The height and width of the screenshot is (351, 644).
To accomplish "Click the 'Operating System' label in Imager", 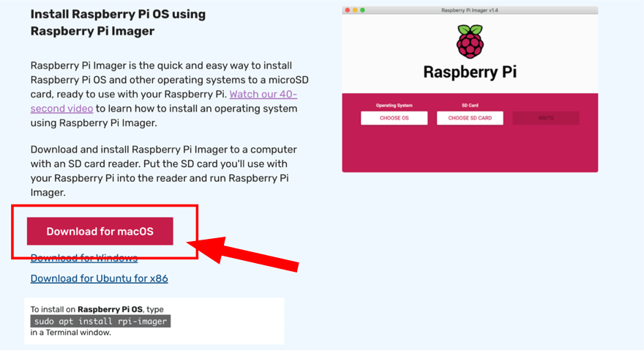I will pyautogui.click(x=394, y=106).
